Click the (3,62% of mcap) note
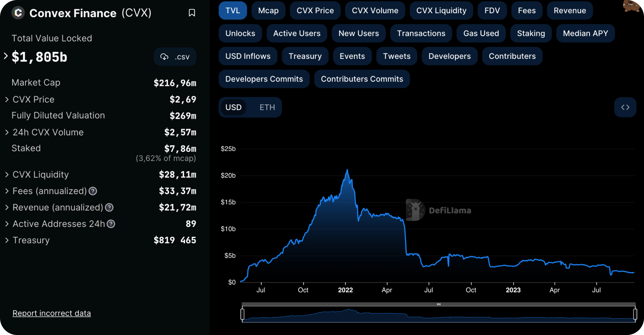Screen dimensions: 644x335 (166, 159)
